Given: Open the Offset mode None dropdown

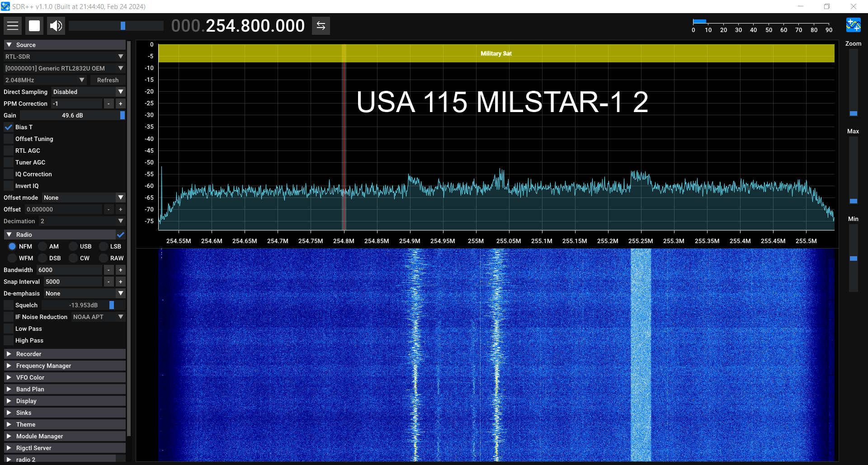Looking at the screenshot, I should pos(84,197).
